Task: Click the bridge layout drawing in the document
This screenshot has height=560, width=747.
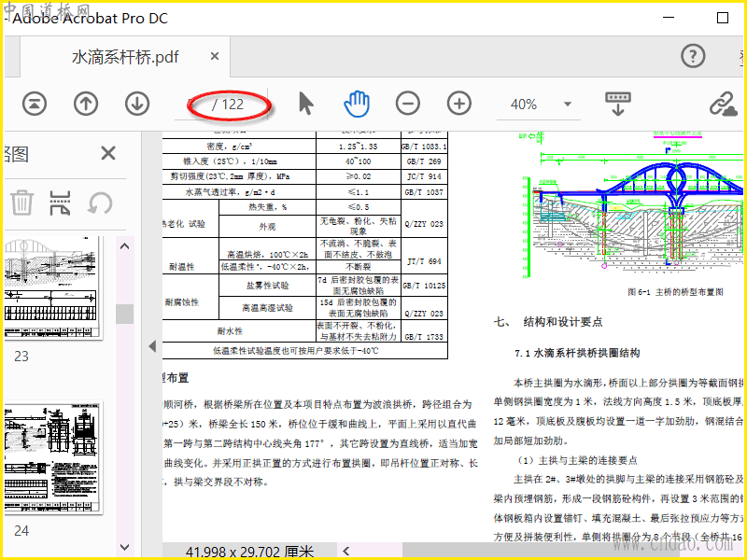Action: (633, 206)
